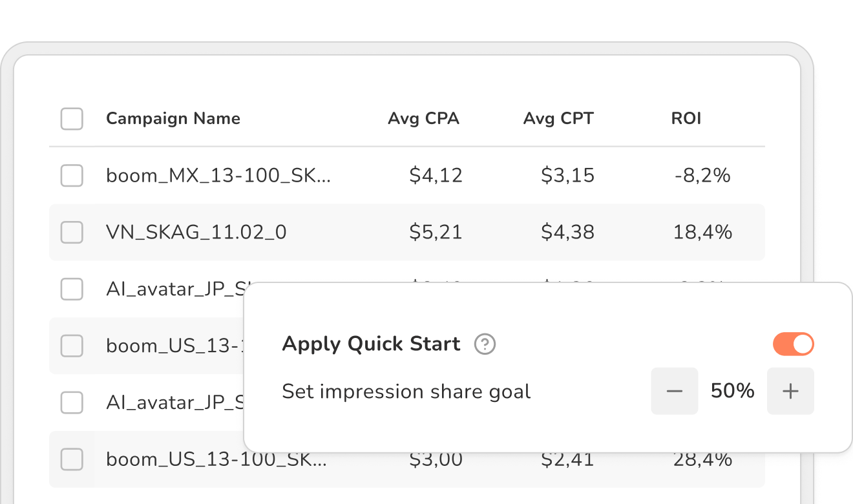Click the 18,4% ROI value
Viewport: 853px width, 504px height.
click(x=702, y=233)
